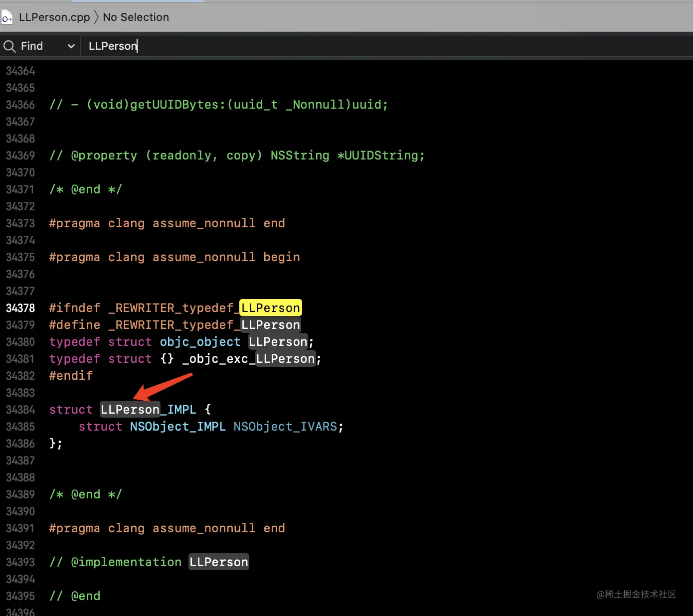Viewport: 693px width, 616px height.
Task: Click line number 34378 in the gutter
Action: click(x=20, y=308)
